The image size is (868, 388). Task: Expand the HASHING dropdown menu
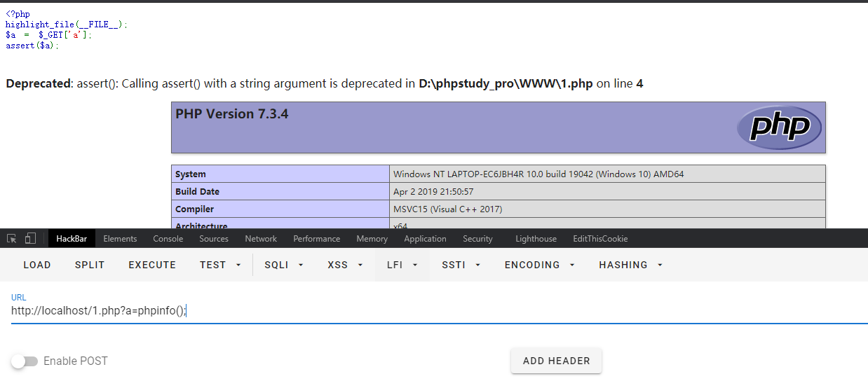[630, 265]
